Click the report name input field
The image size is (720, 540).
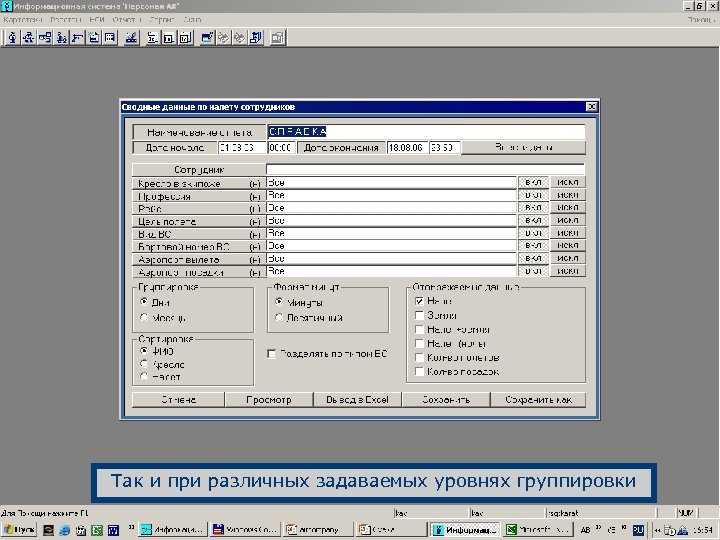426,132
